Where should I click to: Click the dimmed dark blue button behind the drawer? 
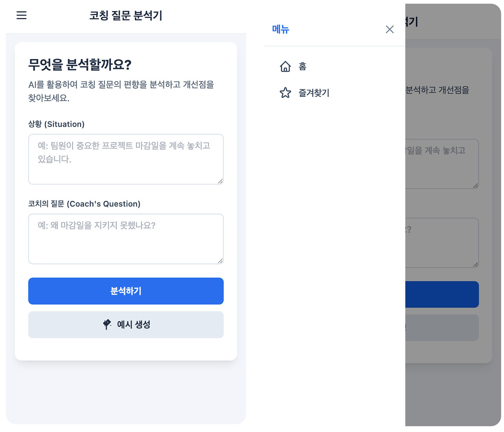tap(442, 294)
